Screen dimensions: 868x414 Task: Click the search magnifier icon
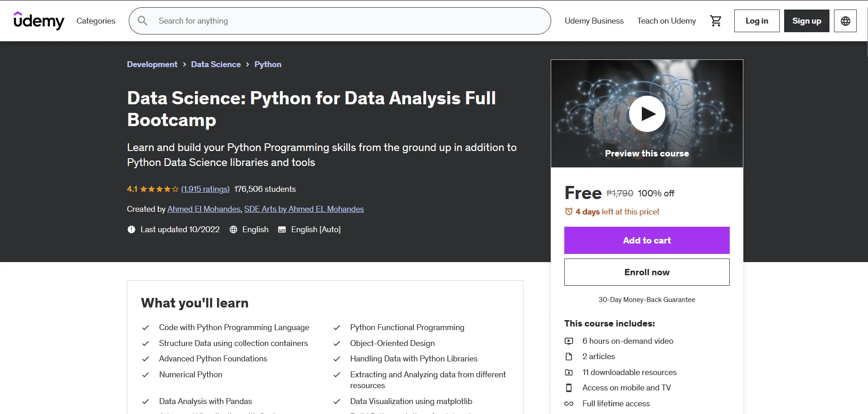pyautogui.click(x=142, y=21)
